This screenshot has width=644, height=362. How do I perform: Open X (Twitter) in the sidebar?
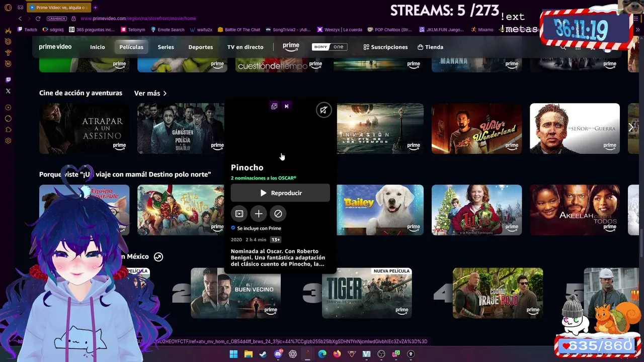pyautogui.click(x=8, y=91)
